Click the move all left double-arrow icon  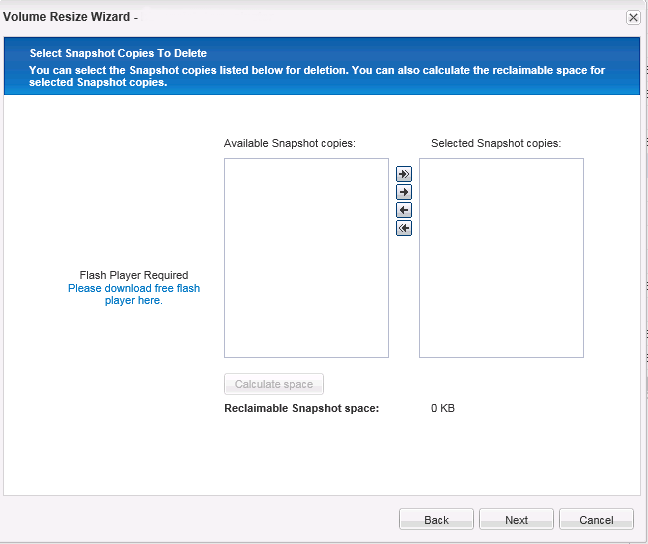[x=404, y=228]
